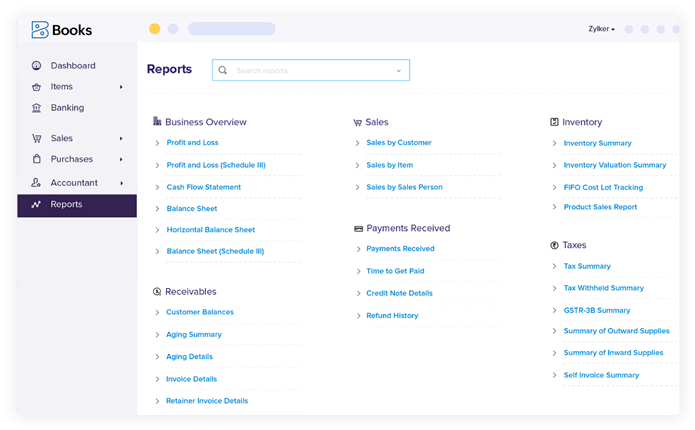Click the Banking building icon

[x=36, y=108]
